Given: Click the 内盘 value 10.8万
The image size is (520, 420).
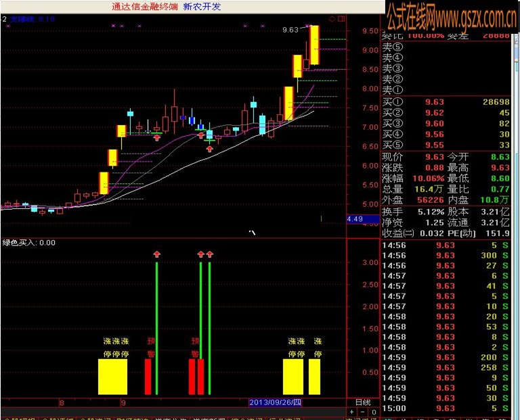Looking at the screenshot, I should coord(494,200).
